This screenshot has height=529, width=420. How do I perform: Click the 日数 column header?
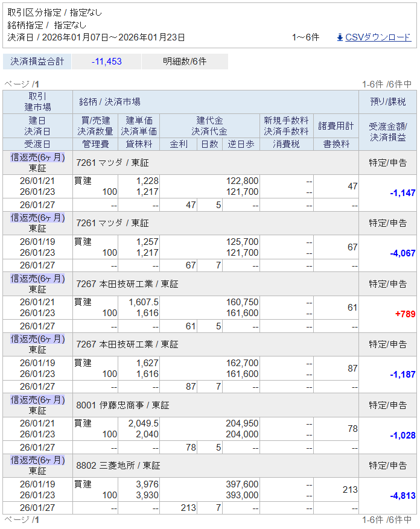click(209, 144)
